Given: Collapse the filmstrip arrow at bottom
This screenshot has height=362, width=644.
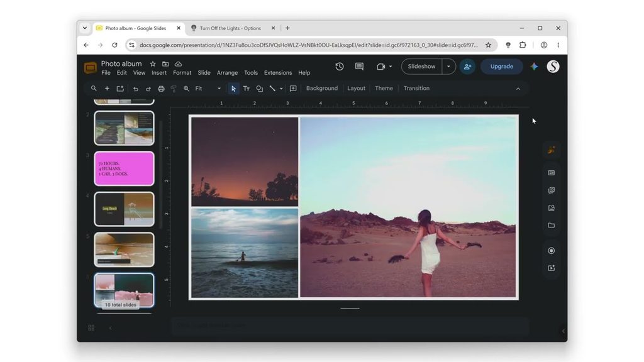Looking at the screenshot, I should point(110,327).
